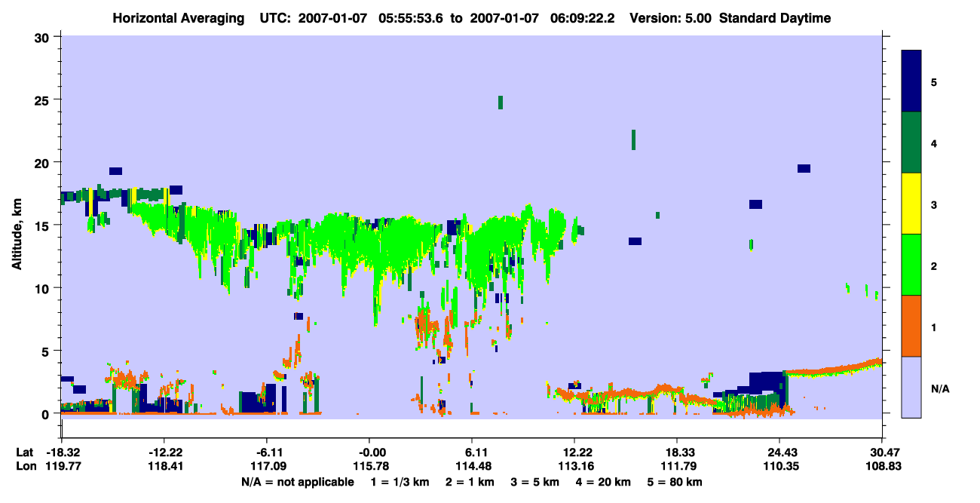Click legend entry '5 = 80 km'

(x=675, y=482)
